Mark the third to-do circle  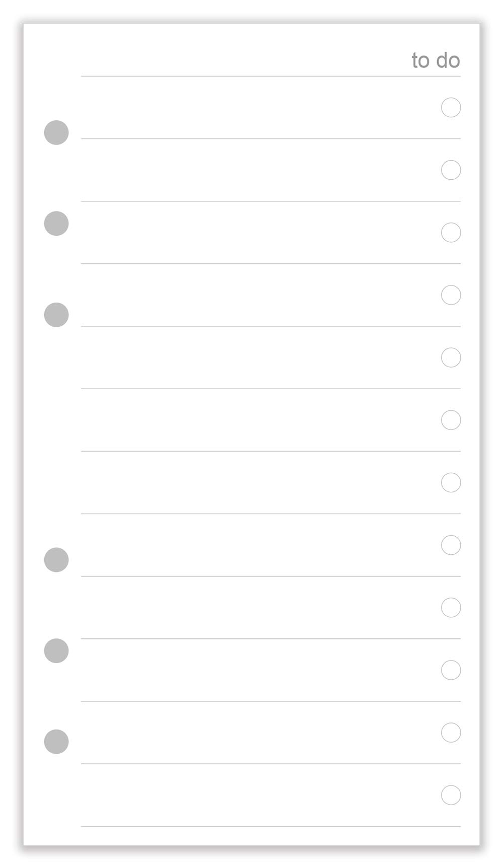click(451, 233)
